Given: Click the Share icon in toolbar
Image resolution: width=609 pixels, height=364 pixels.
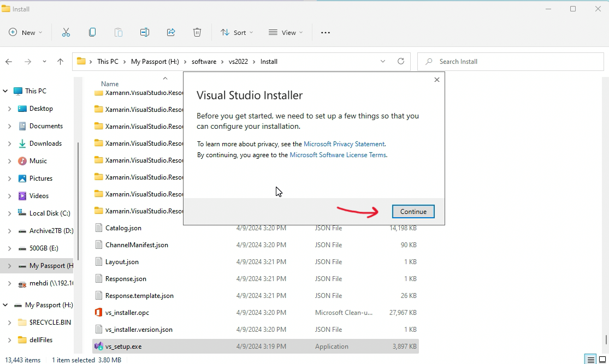Looking at the screenshot, I should 171,33.
